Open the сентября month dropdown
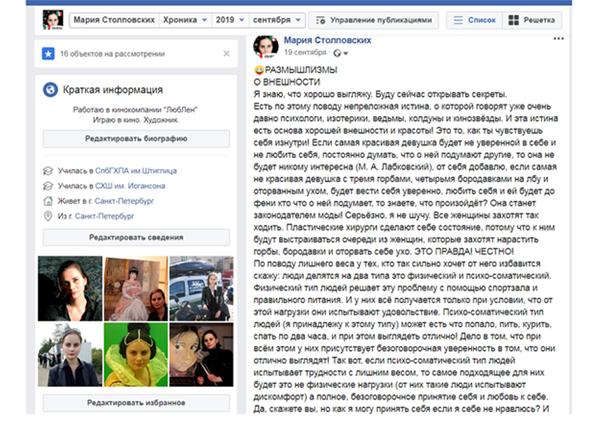Screen dimensions: 596x422 pos(277,20)
